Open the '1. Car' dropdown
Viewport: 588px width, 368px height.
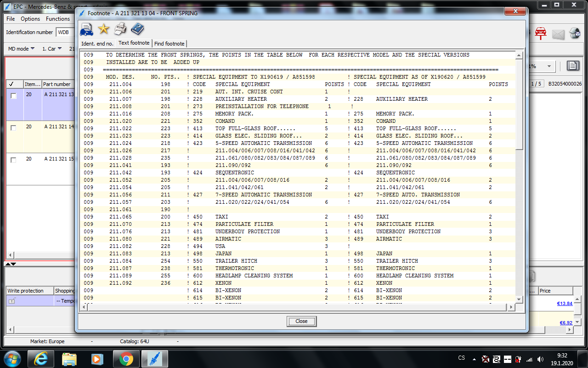(x=52, y=49)
